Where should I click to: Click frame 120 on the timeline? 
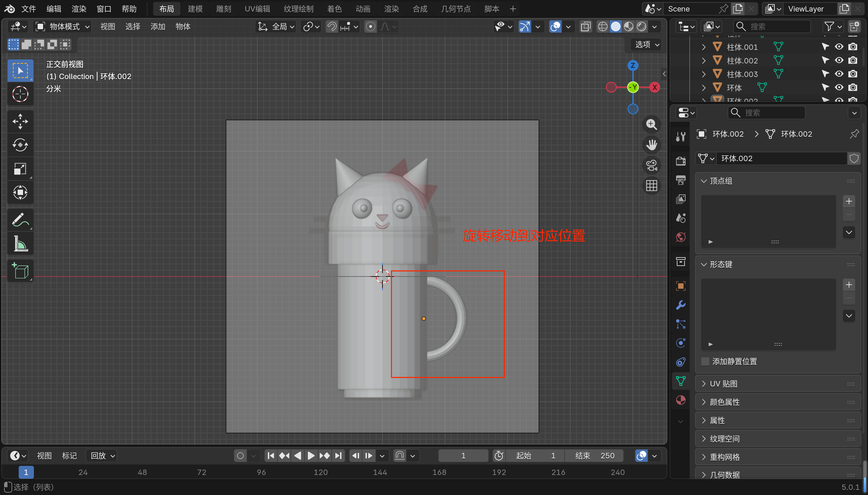pos(320,472)
